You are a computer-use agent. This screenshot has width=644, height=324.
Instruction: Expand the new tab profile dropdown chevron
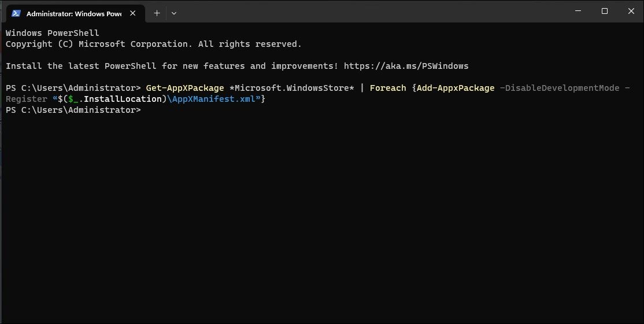coord(174,13)
